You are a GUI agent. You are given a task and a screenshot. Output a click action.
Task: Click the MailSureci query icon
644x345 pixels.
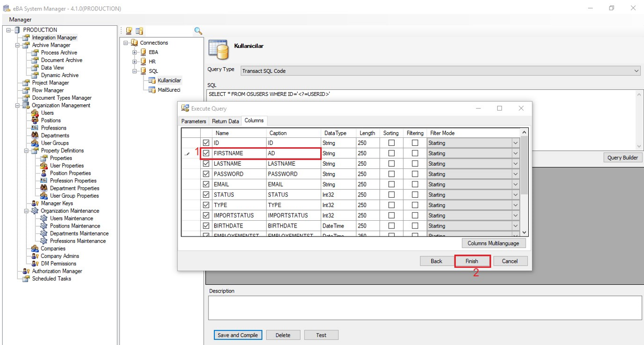[152, 90]
